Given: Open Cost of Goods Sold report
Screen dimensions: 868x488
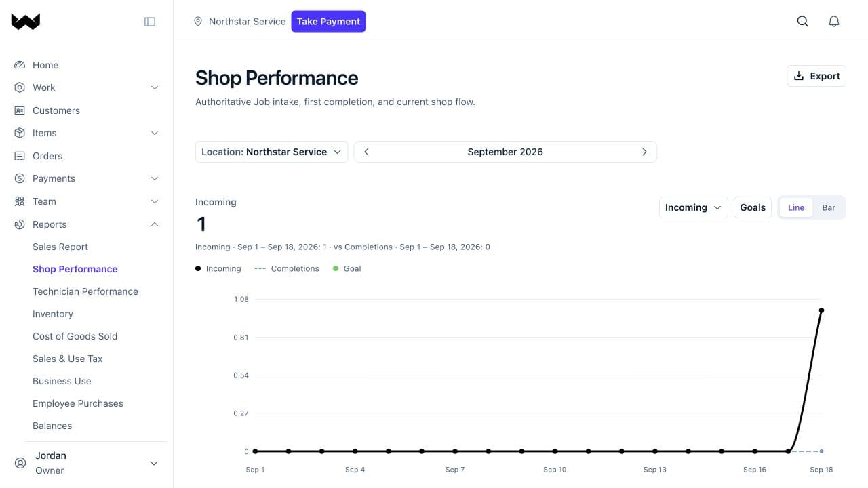Looking at the screenshot, I should point(75,336).
